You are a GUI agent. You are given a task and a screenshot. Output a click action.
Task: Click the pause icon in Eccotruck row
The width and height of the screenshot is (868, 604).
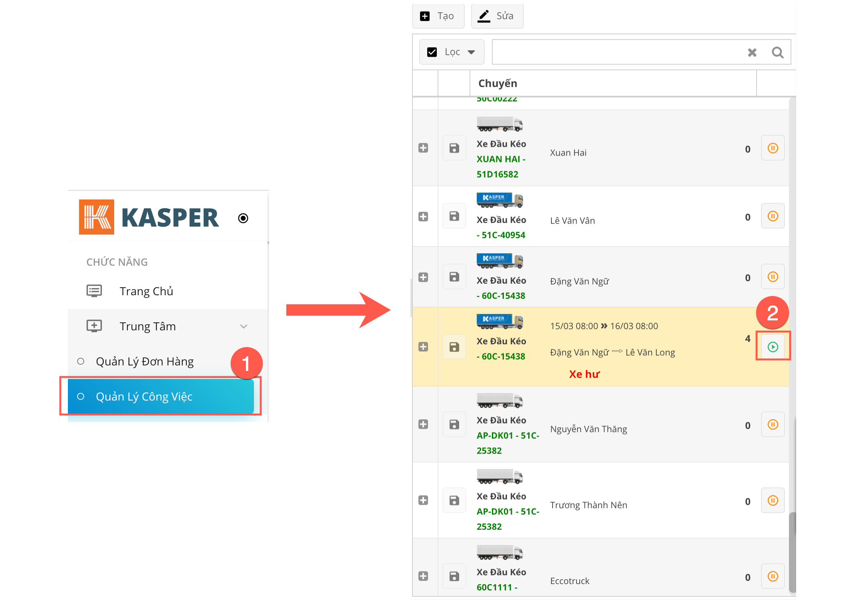pyautogui.click(x=773, y=576)
